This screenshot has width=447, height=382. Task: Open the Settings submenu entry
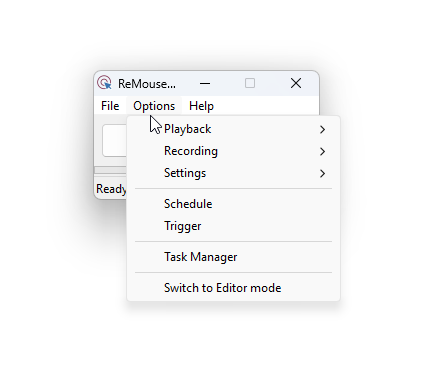pos(233,173)
